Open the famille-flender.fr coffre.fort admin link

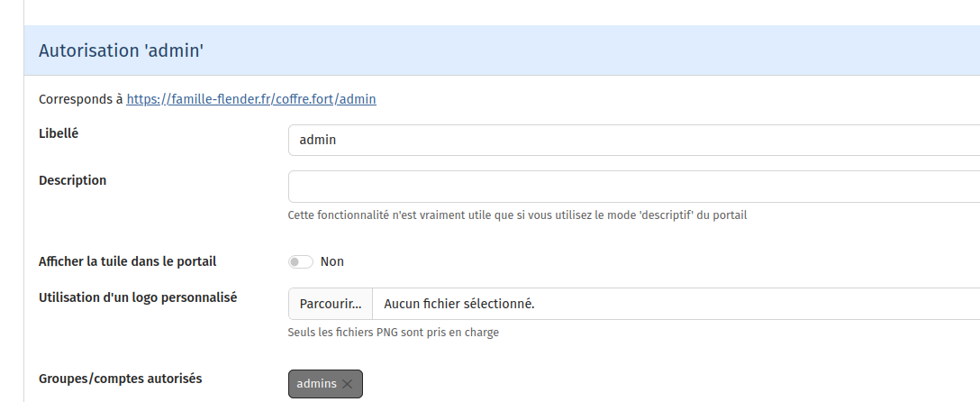coord(251,99)
